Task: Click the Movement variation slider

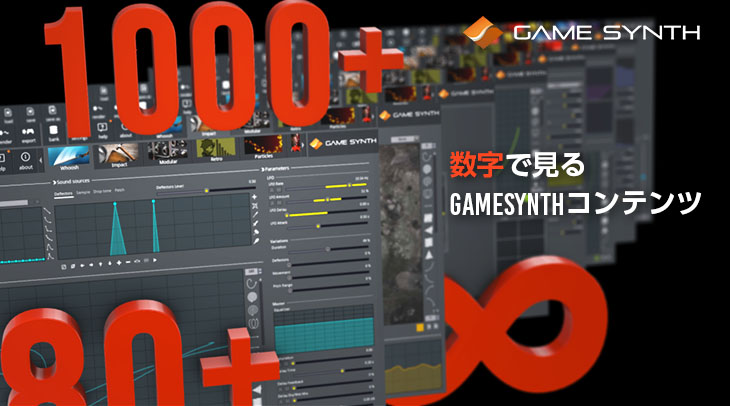Action: (329, 275)
